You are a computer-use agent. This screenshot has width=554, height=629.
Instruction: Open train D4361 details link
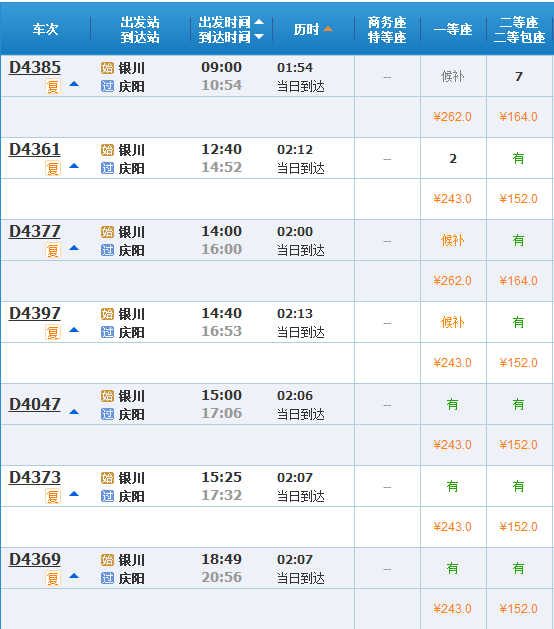pos(35,149)
